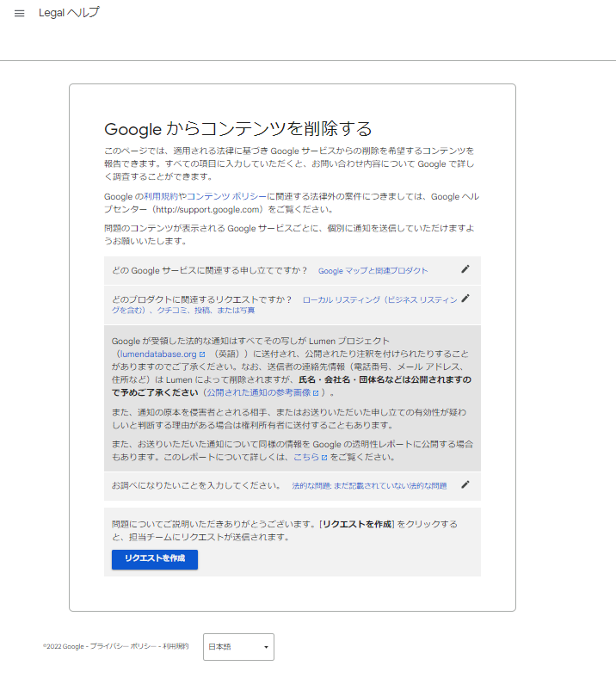Open the 利用規約 link in the intro paragraph
The height and width of the screenshot is (684, 616).
tap(161, 197)
